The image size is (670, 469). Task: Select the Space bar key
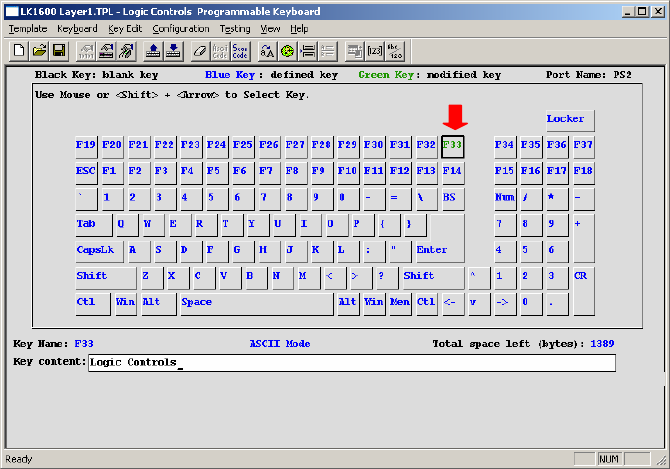255,302
